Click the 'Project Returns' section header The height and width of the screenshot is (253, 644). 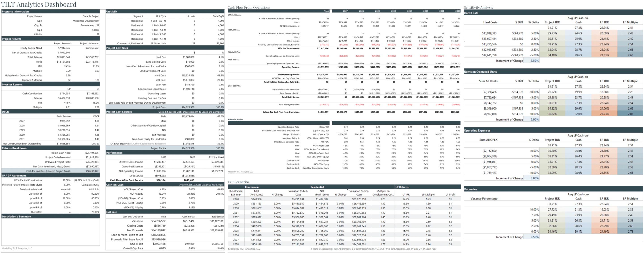pos(50,39)
